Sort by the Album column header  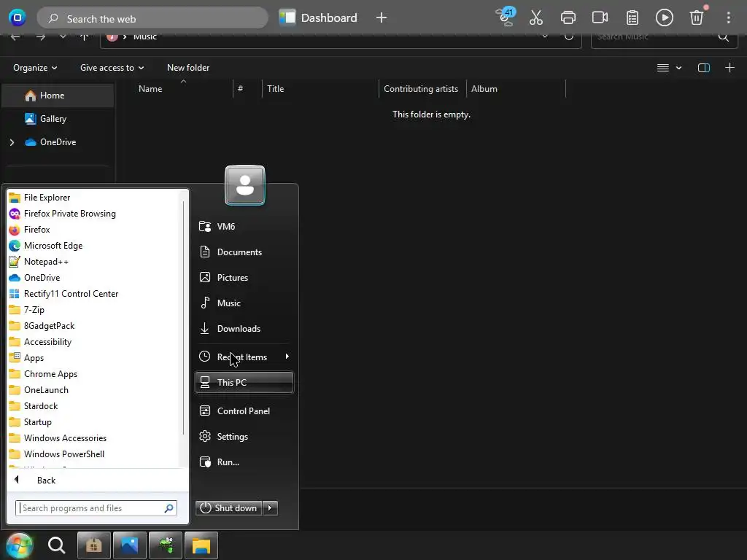[x=484, y=88]
